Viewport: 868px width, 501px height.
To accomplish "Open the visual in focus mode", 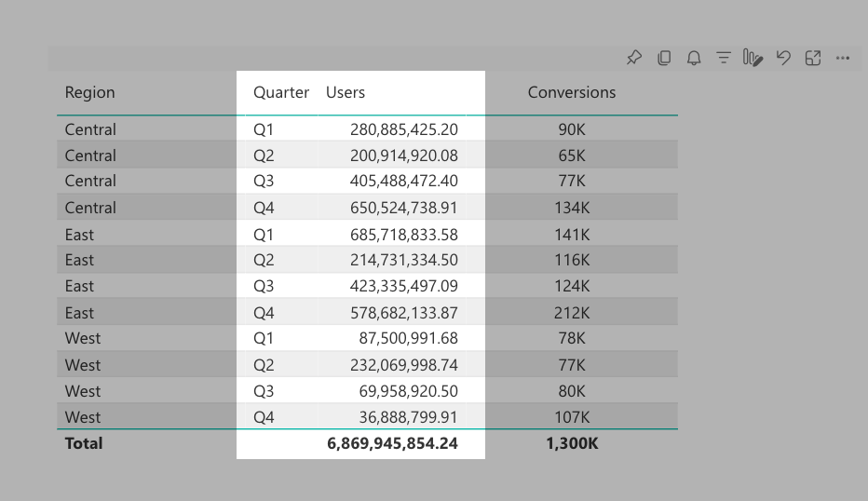I will pyautogui.click(x=813, y=58).
